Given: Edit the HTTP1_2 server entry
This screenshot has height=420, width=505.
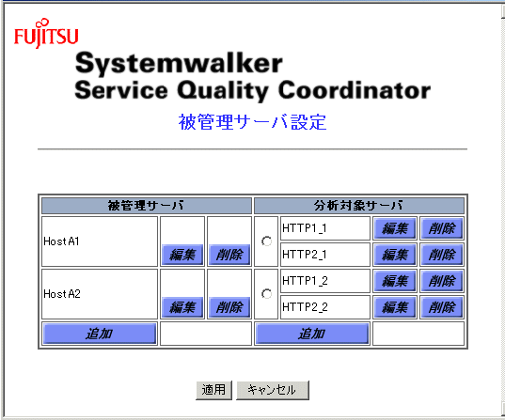Looking at the screenshot, I should point(395,281).
